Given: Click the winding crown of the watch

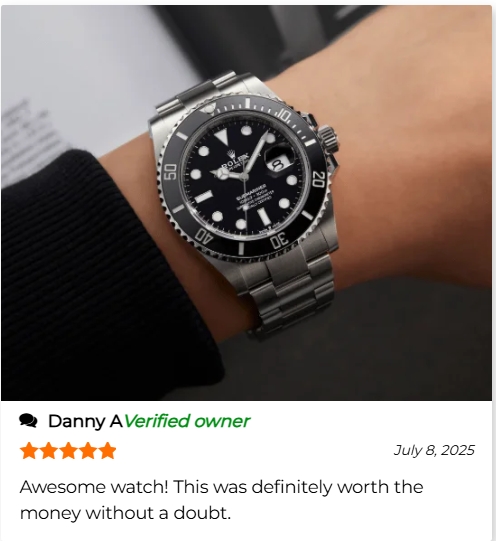Looking at the screenshot, I should tap(329, 138).
